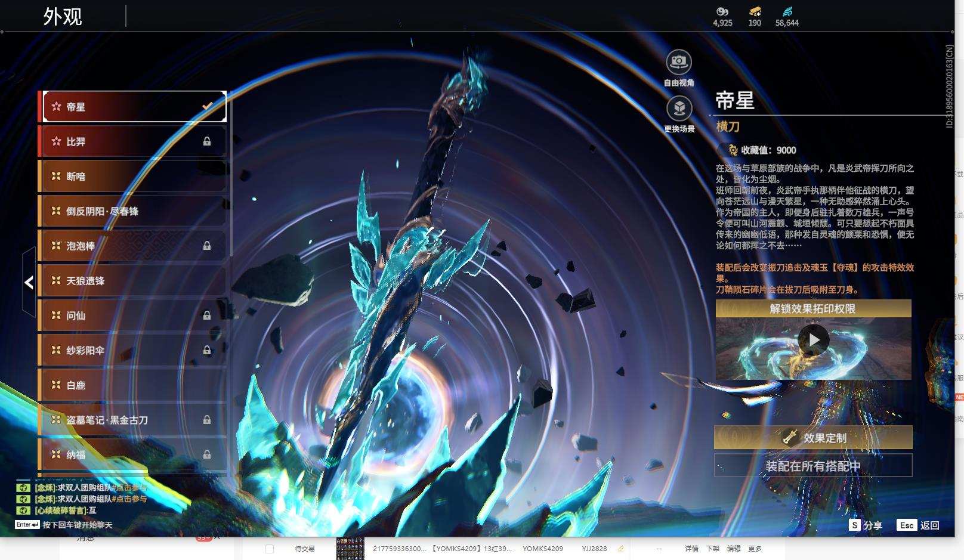Screen dimensions: 964x560
Task: Click the 横刀 weapon type label
Action: [728, 126]
